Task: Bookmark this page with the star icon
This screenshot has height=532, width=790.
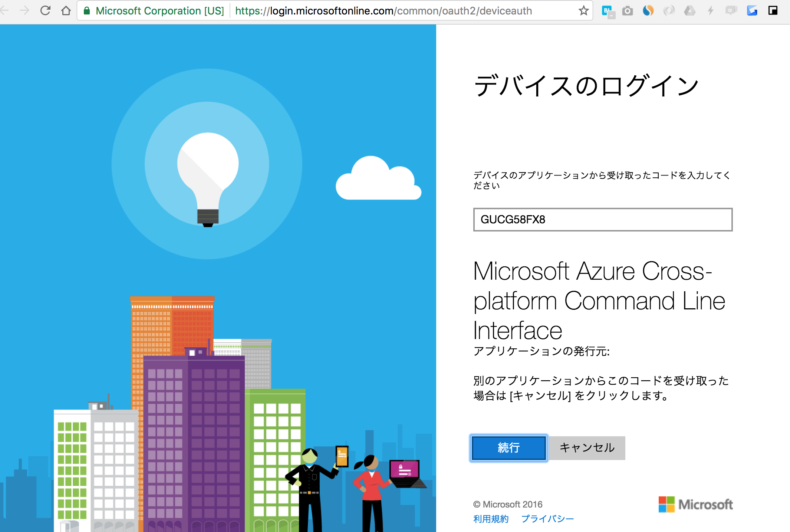Action: coord(583,10)
